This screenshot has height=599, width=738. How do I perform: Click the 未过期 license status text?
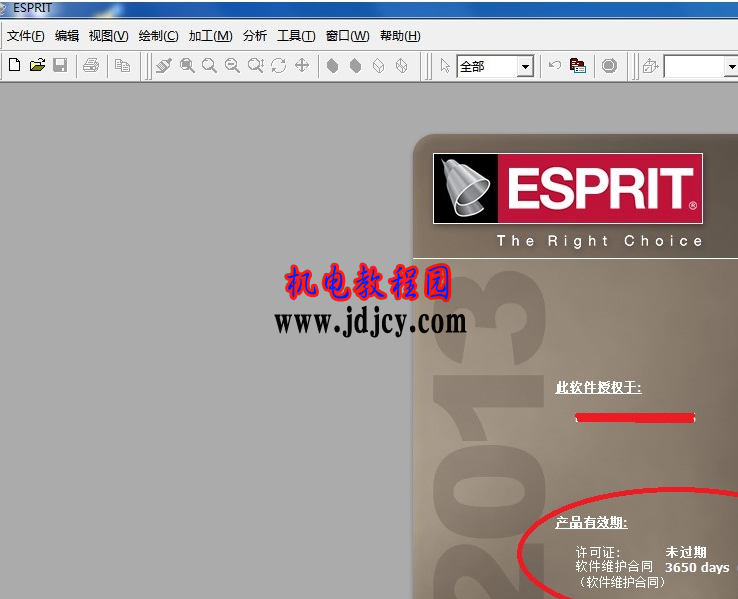pyautogui.click(x=686, y=552)
